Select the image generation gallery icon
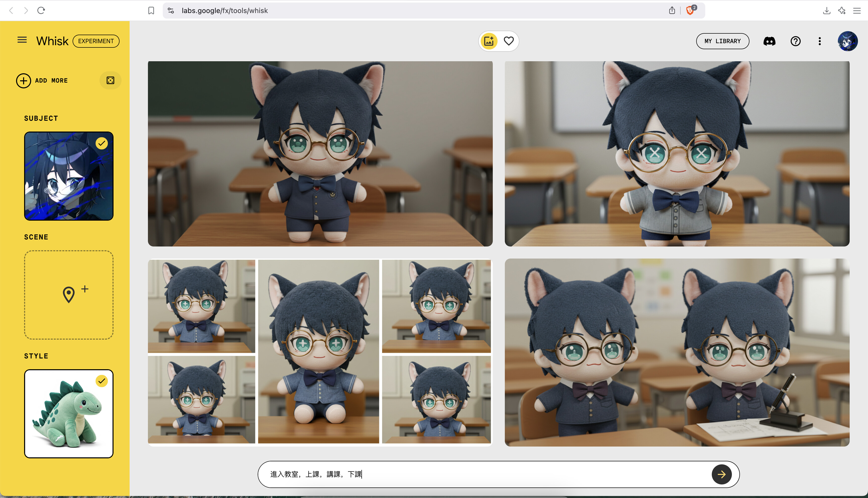The height and width of the screenshot is (498, 868). [x=489, y=41]
